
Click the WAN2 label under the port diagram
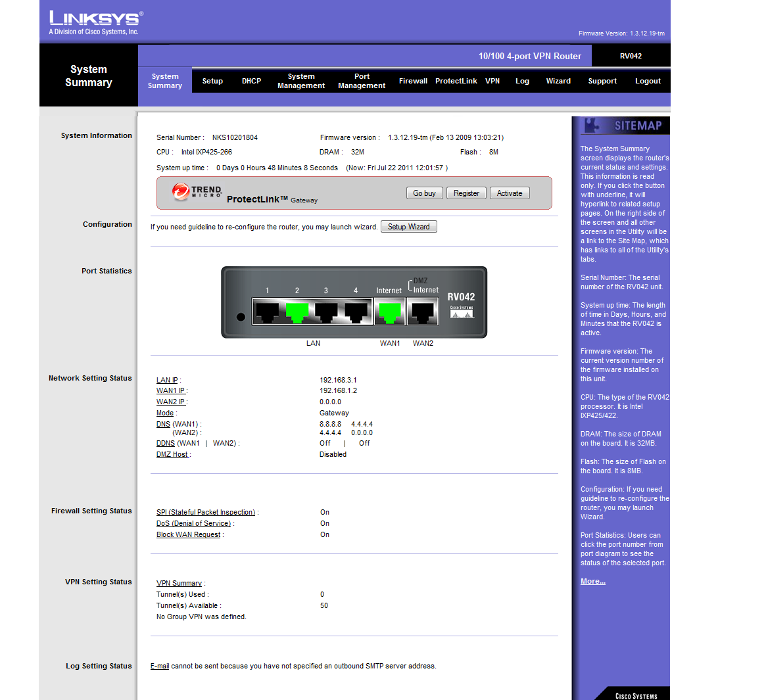point(423,343)
